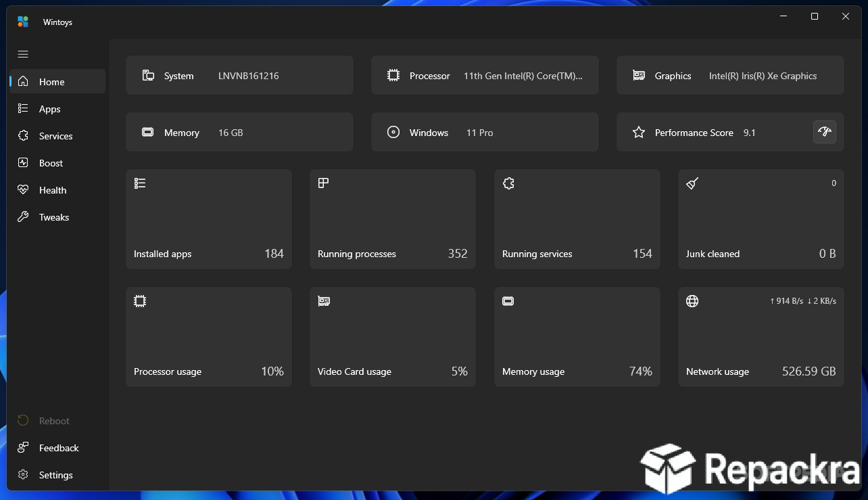The width and height of the screenshot is (868, 500).
Task: Click the Network usage globe icon
Action: [692, 301]
